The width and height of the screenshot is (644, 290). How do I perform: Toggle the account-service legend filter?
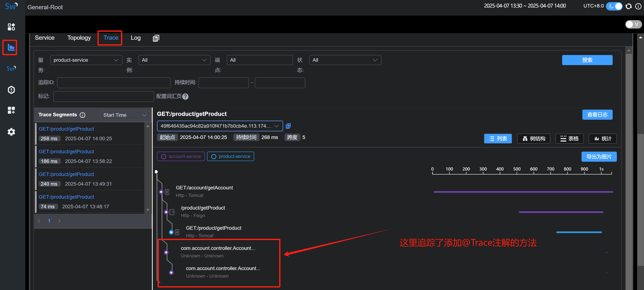181,156
